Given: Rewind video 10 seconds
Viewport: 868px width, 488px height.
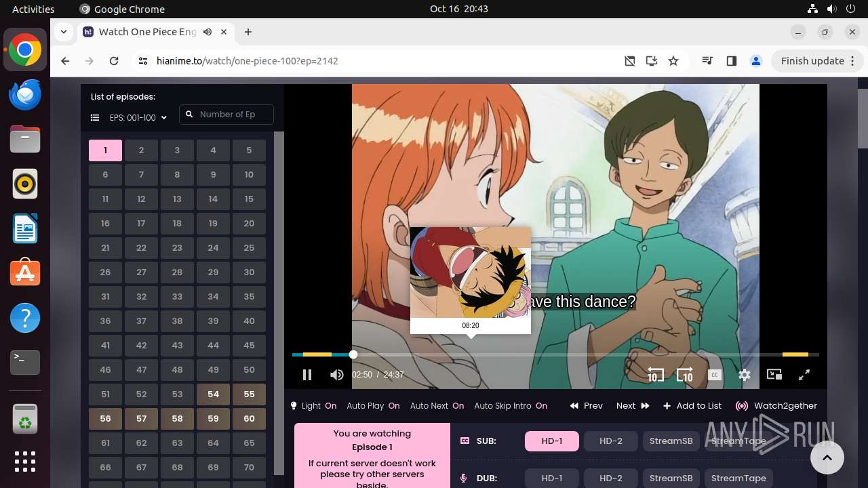Looking at the screenshot, I should tap(655, 375).
